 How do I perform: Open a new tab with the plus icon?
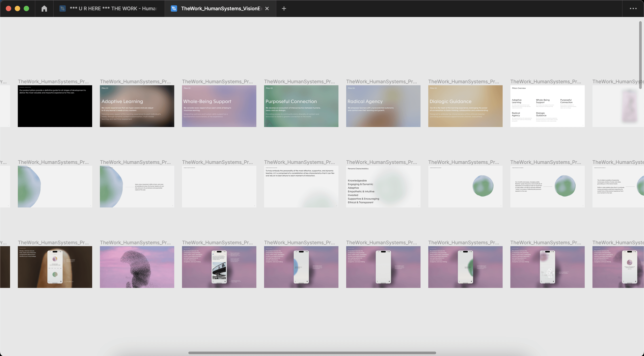click(x=284, y=8)
